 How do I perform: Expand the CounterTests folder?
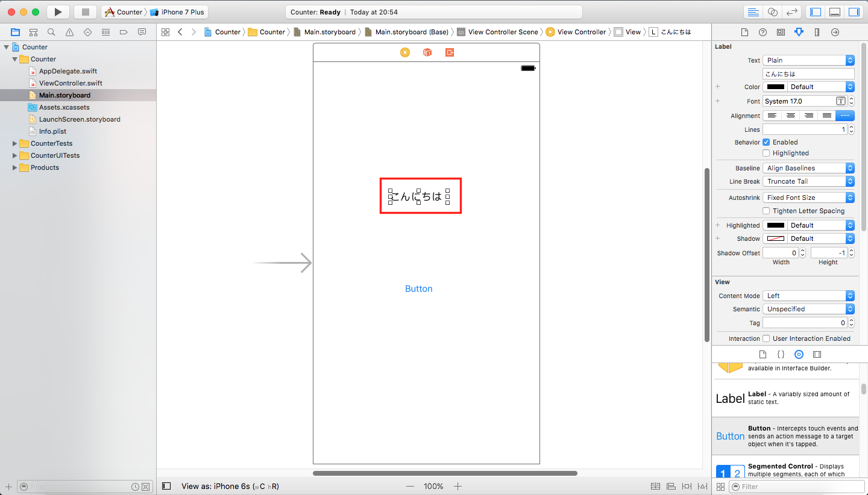coord(15,143)
